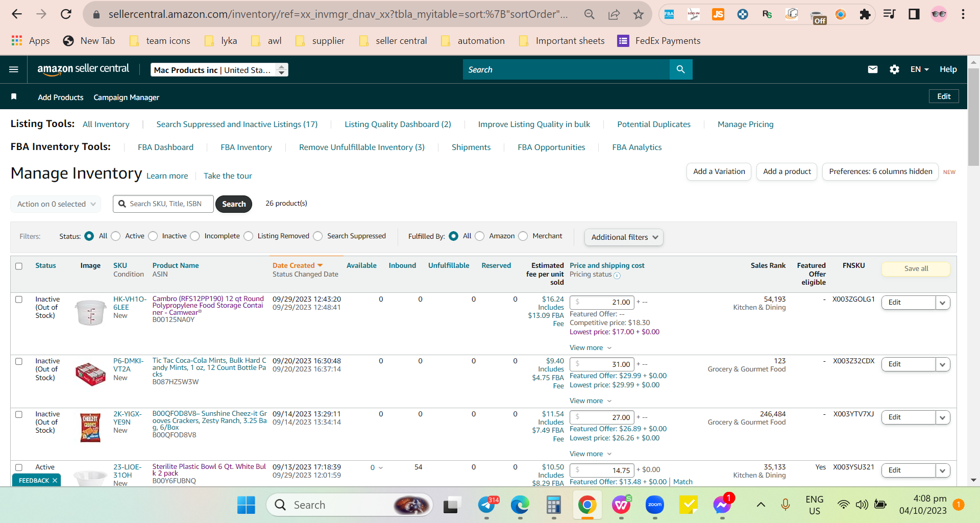The width and height of the screenshot is (980, 523).
Task: Open Zoom from the taskbar
Action: 655,505
